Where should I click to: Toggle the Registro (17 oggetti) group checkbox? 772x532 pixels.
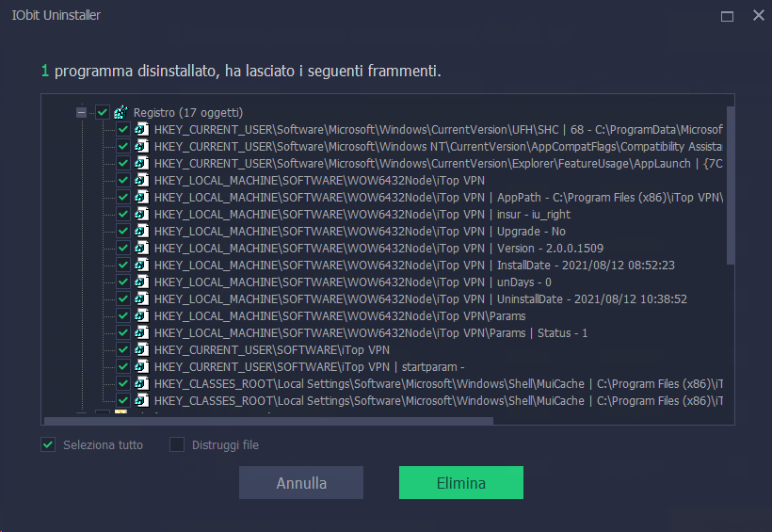(103, 112)
